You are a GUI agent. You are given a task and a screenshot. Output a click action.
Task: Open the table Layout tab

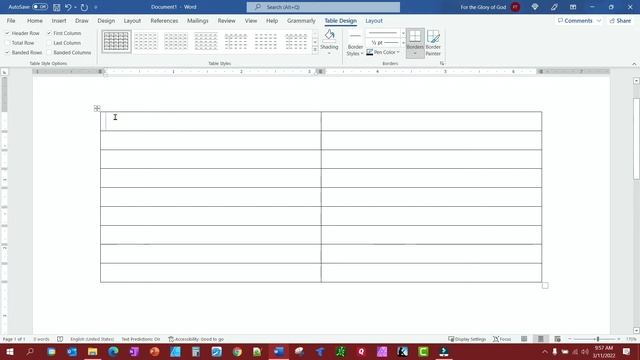(374, 21)
